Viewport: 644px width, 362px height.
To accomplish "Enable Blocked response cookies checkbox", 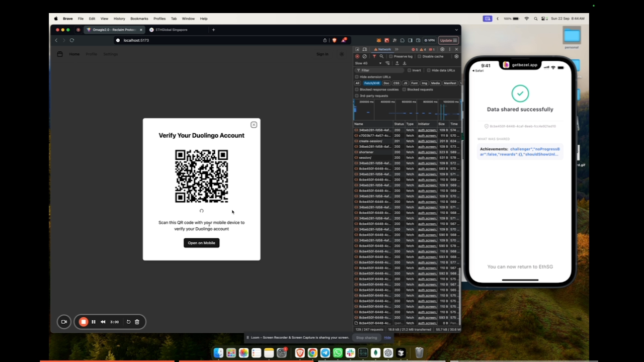I will pos(357,89).
